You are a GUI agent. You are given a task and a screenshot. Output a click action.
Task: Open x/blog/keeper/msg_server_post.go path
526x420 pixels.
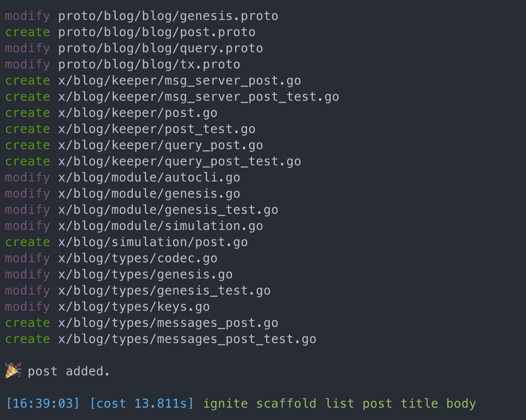(x=179, y=81)
